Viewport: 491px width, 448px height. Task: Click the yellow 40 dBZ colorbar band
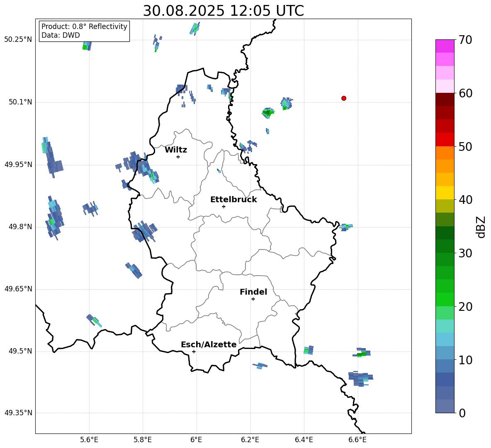tap(445, 193)
